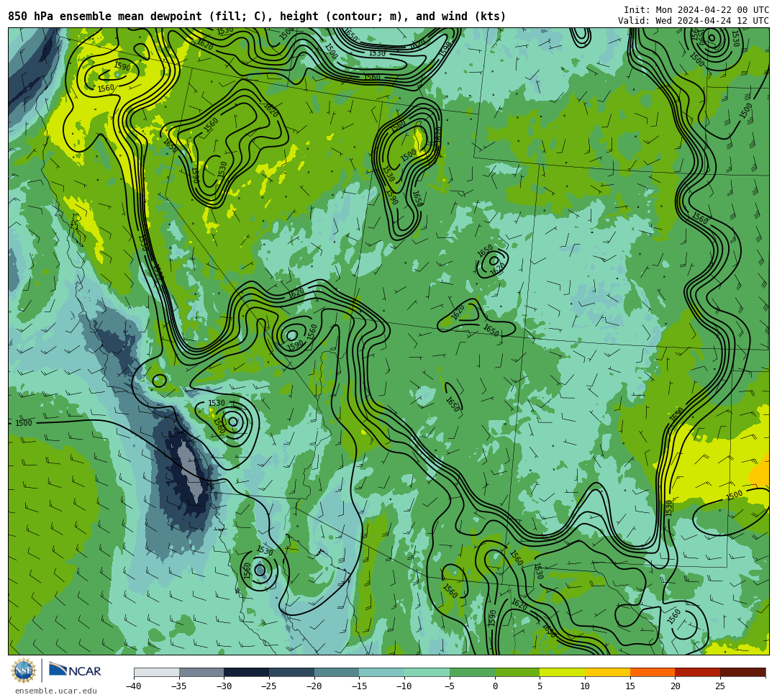Viewport: 777px width, 700px height.
Task: Click the -10 colorbar tick label
Action: [404, 686]
